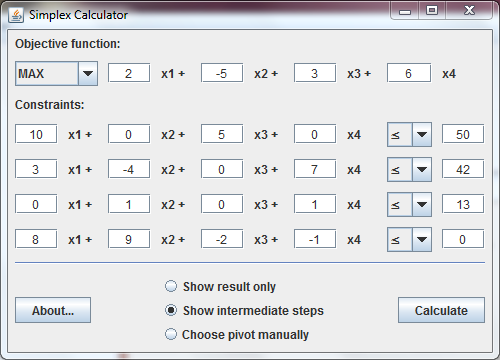Click the Calculate button
The height and width of the screenshot is (360, 500).
pos(441,310)
